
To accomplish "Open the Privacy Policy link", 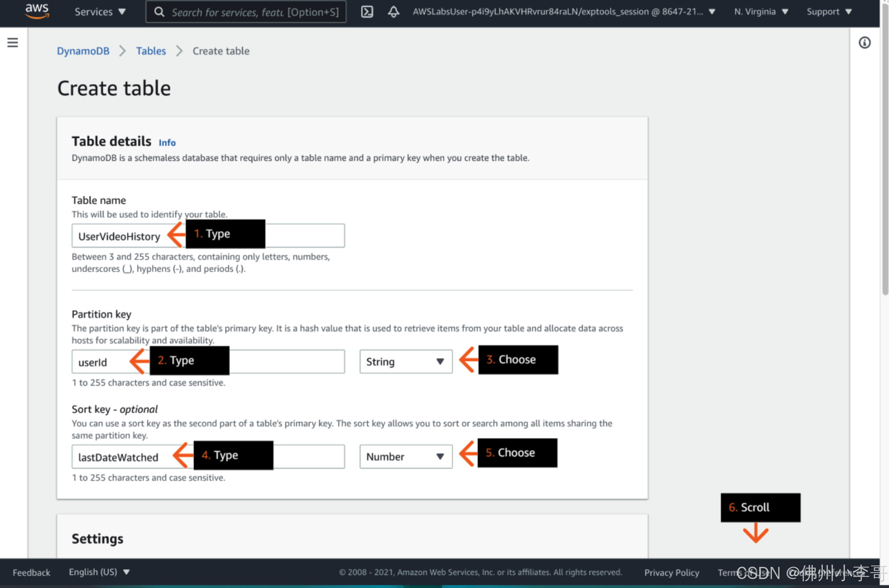I will (x=672, y=572).
